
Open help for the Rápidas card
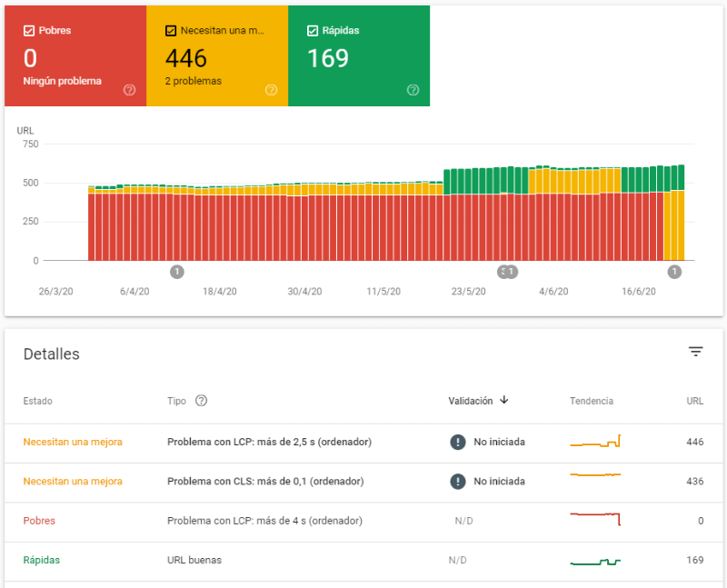click(x=413, y=90)
